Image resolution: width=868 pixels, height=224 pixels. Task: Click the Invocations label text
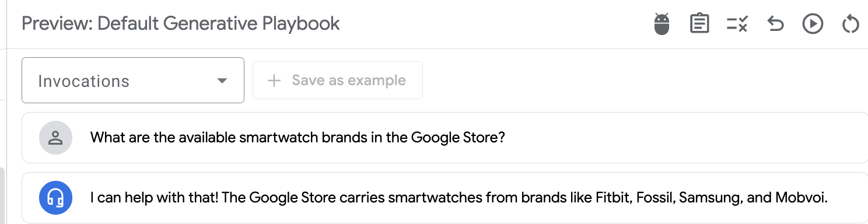pos(83,81)
